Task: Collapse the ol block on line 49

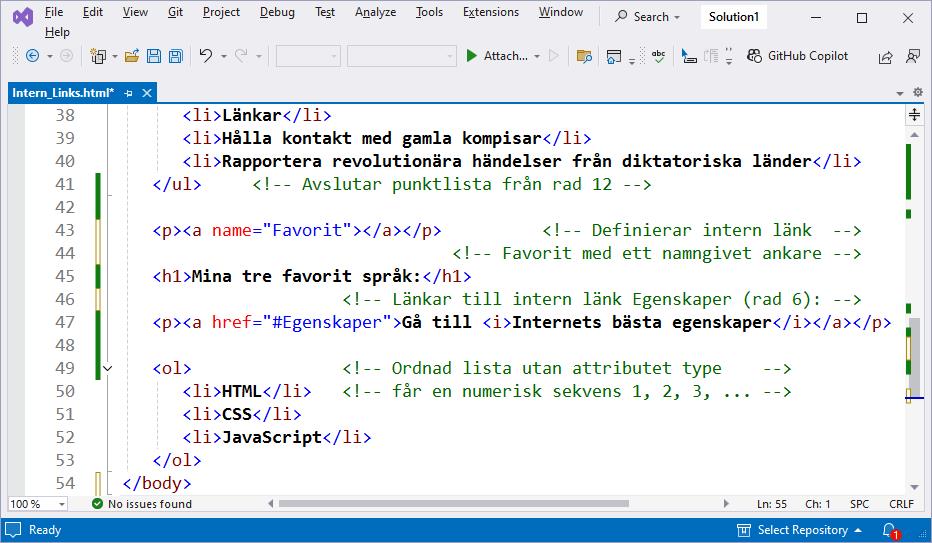Action: [108, 369]
